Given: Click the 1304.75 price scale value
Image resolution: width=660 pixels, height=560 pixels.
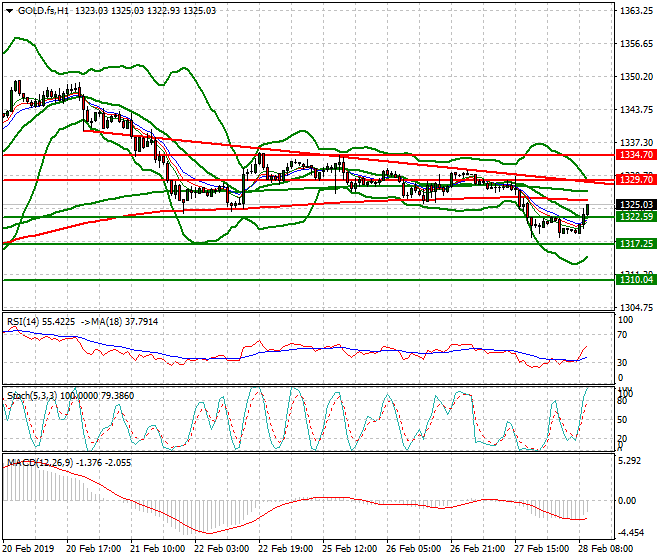Looking at the screenshot, I should [x=636, y=308].
